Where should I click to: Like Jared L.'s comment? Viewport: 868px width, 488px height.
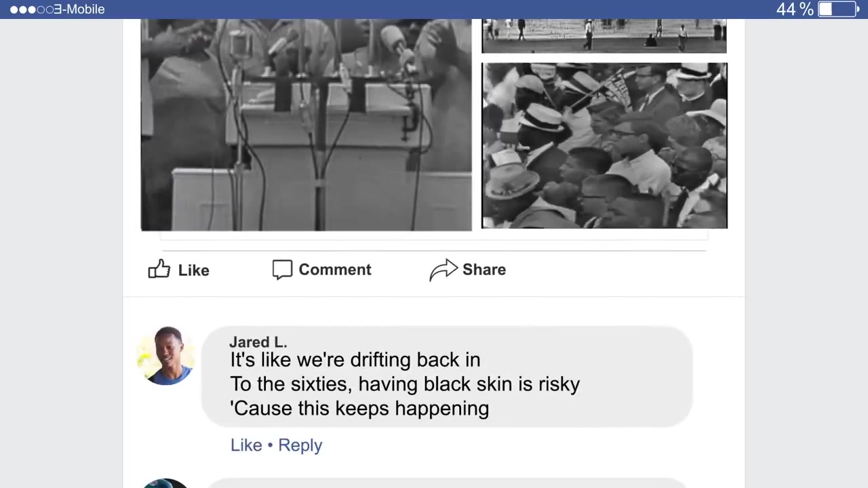coord(246,445)
